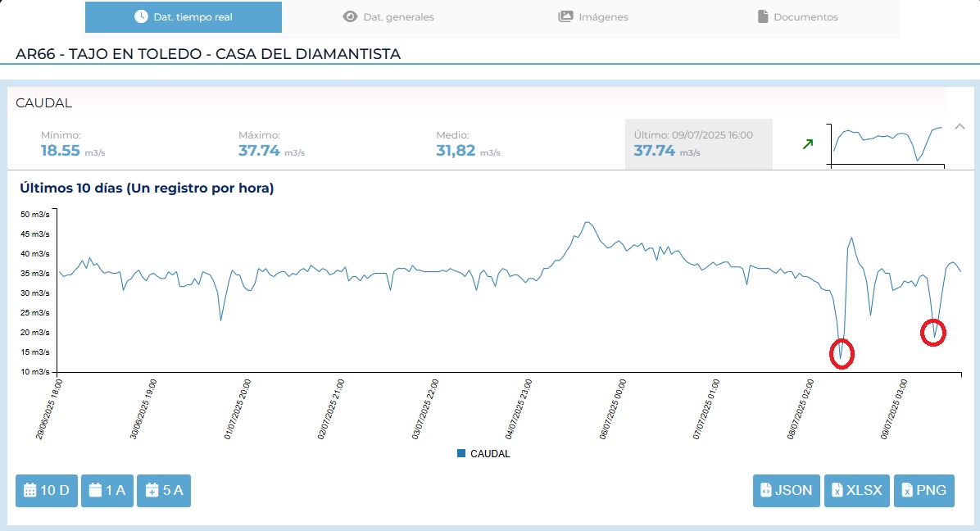This screenshot has height=531, width=980.
Task: Click the eye icon on Dat. generales tab
Action: click(351, 16)
